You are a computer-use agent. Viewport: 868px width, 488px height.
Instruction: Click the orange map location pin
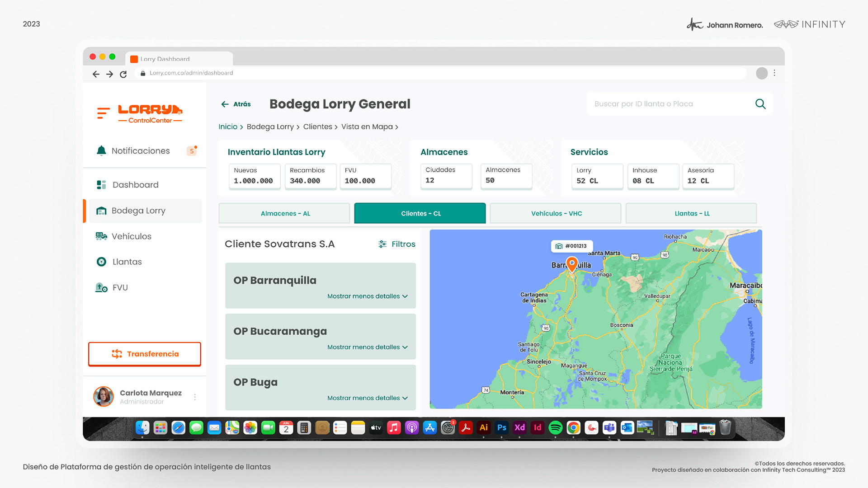[x=572, y=264]
